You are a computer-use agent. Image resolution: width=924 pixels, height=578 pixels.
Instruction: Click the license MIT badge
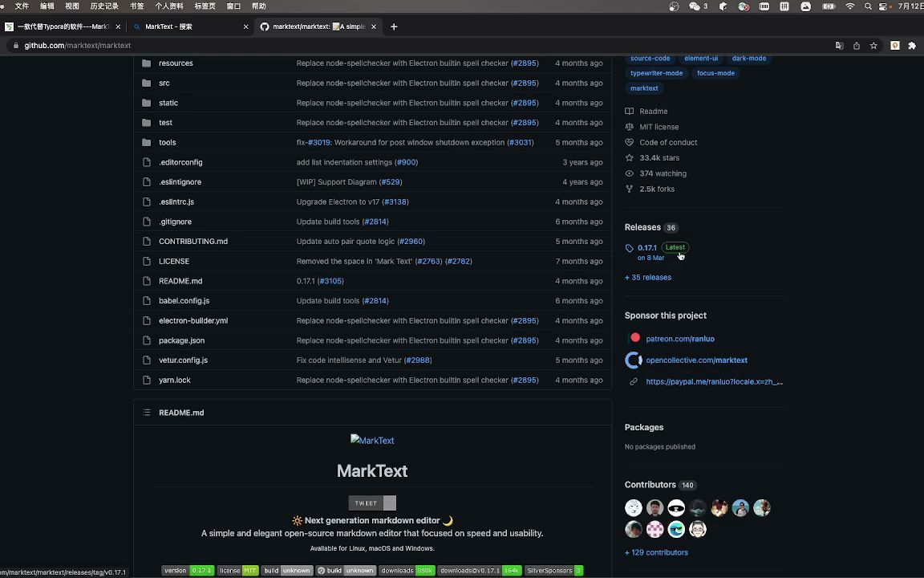[238, 571]
